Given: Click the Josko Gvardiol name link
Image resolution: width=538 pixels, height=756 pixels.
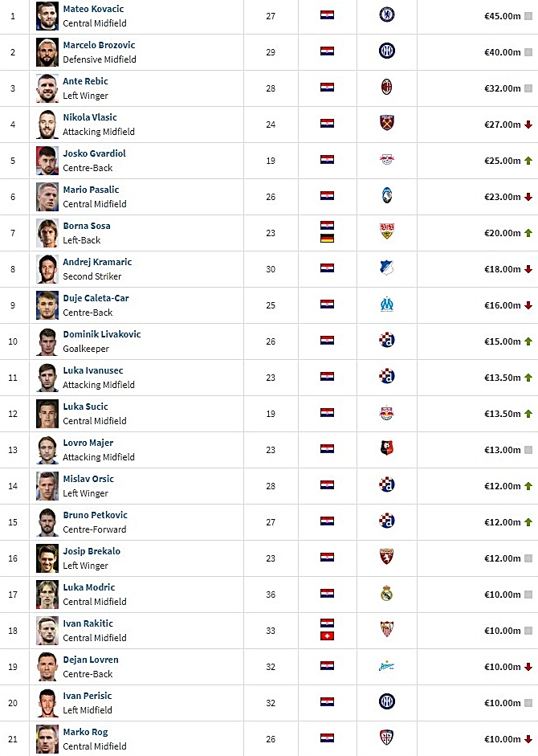Looking at the screenshot, I should click(x=95, y=153).
